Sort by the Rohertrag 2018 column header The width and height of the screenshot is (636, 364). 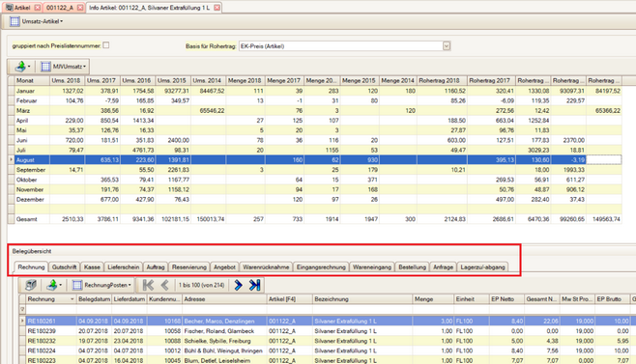pos(442,81)
